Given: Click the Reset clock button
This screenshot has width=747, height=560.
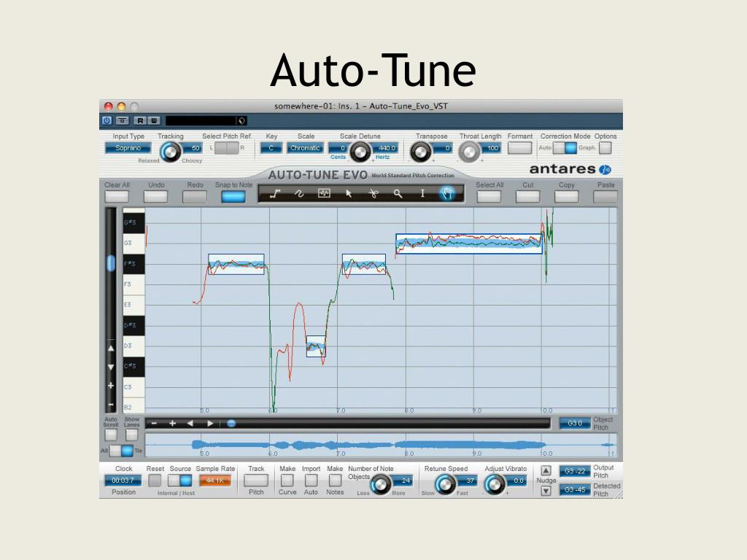Looking at the screenshot, I should click(x=155, y=481).
